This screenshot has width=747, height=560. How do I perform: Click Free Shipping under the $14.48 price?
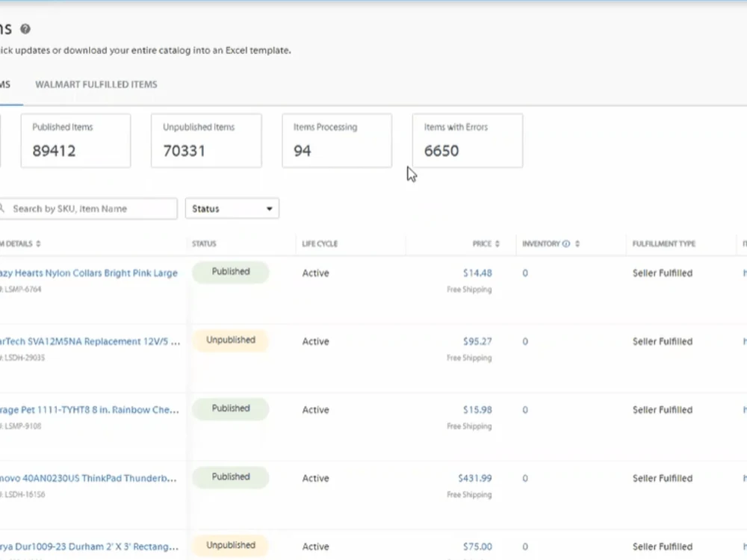(x=470, y=289)
